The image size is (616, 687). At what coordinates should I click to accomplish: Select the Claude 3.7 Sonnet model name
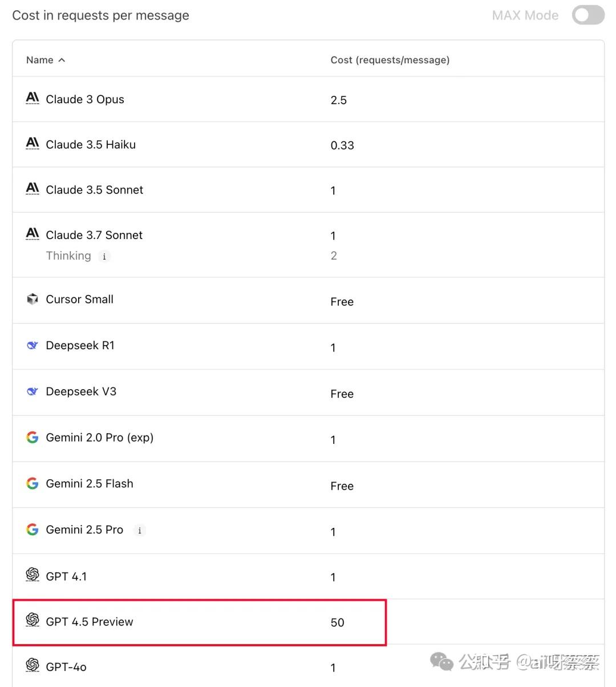[94, 235]
